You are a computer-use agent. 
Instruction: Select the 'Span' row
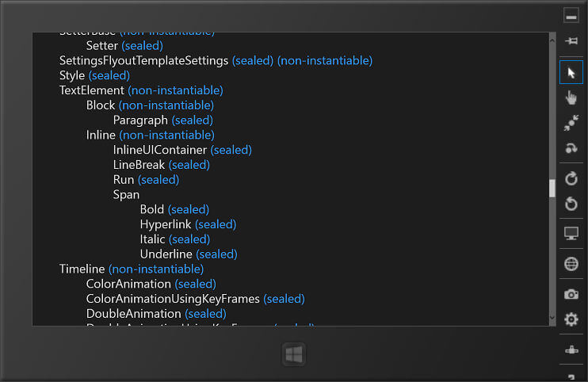click(x=126, y=195)
